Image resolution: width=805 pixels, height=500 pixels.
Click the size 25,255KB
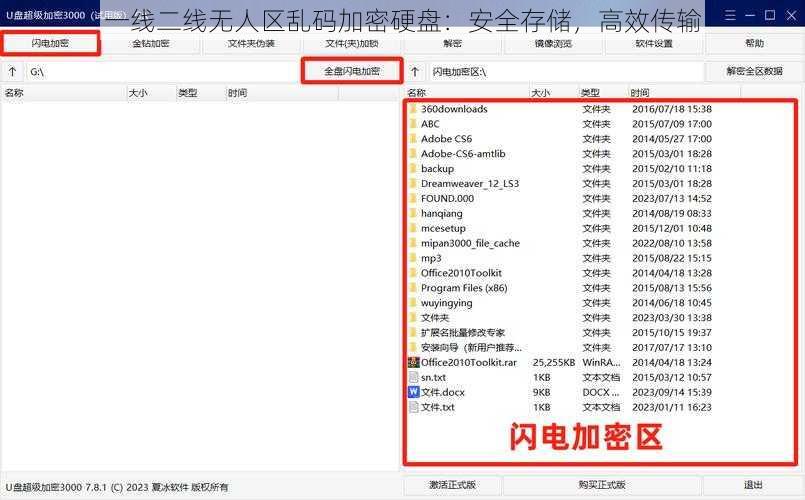[x=553, y=362]
